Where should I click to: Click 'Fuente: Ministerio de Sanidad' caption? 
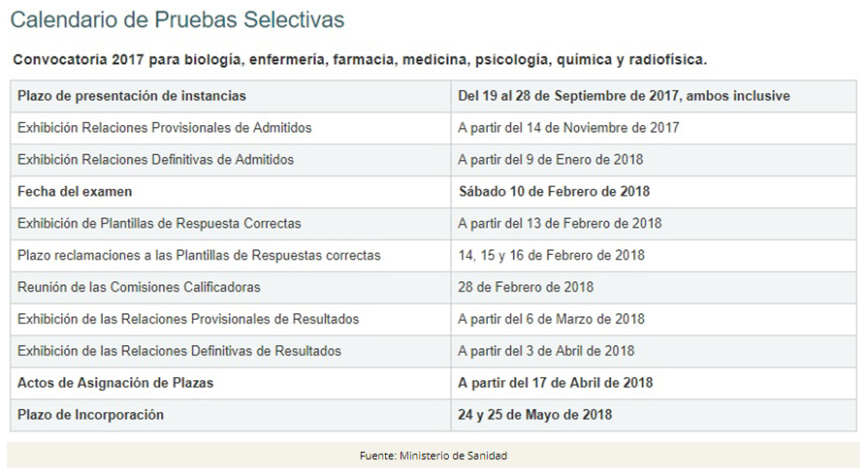tap(434, 456)
